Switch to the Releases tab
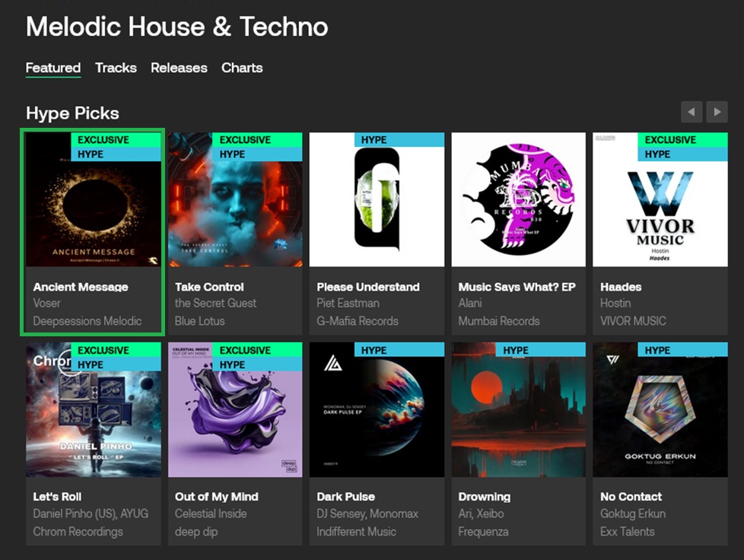744x560 pixels. pos(179,68)
